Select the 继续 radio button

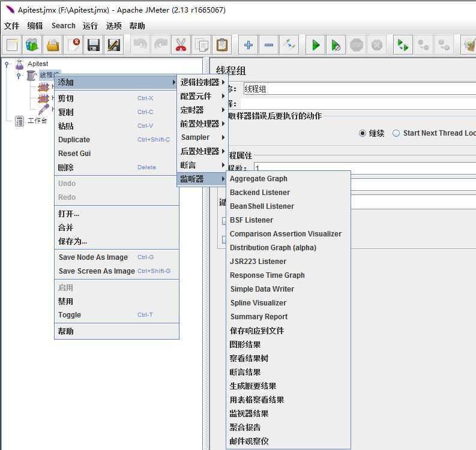pos(362,133)
